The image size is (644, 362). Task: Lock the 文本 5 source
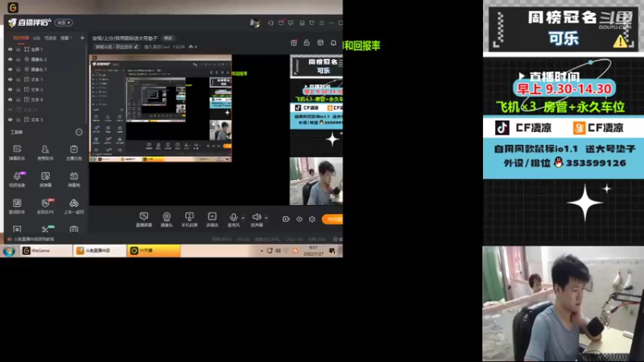click(x=19, y=119)
